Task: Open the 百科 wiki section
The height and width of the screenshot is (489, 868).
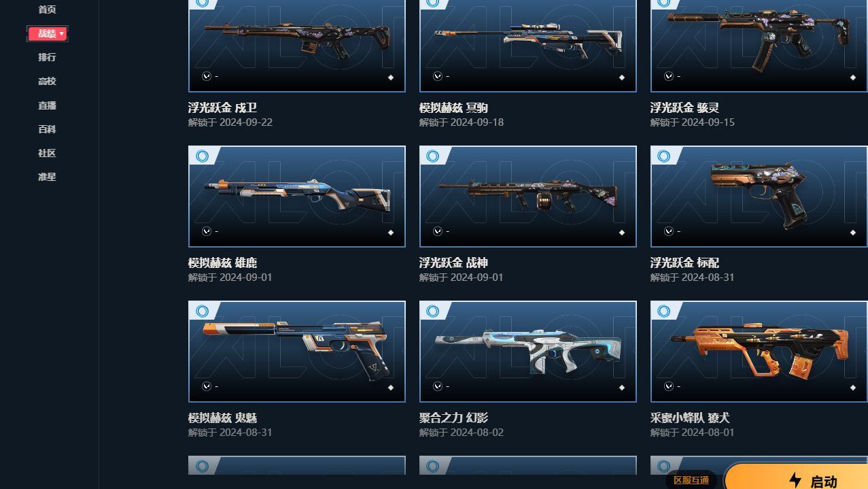Action: [47, 129]
